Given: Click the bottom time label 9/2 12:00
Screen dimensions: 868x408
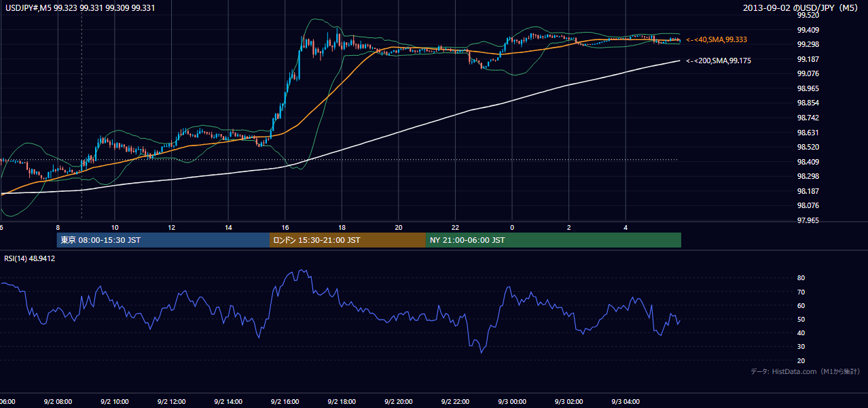Looking at the screenshot, I should click(171, 401).
